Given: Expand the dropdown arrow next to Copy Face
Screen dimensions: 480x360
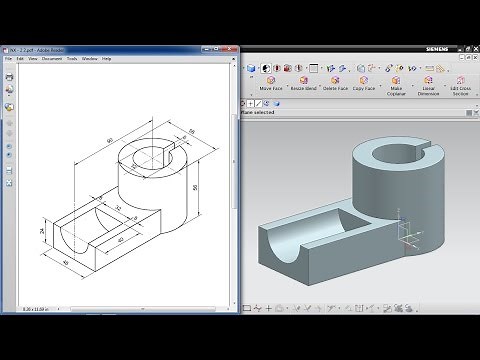Looking at the screenshot, I should (x=380, y=86).
